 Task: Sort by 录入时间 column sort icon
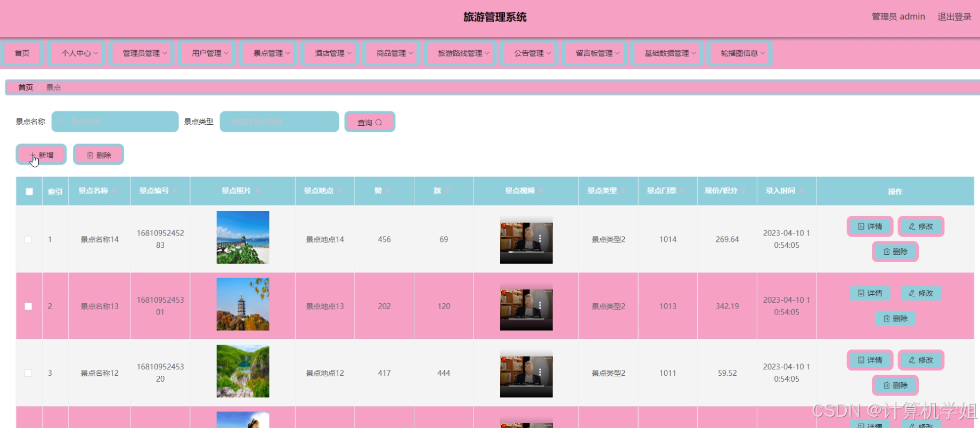point(802,191)
